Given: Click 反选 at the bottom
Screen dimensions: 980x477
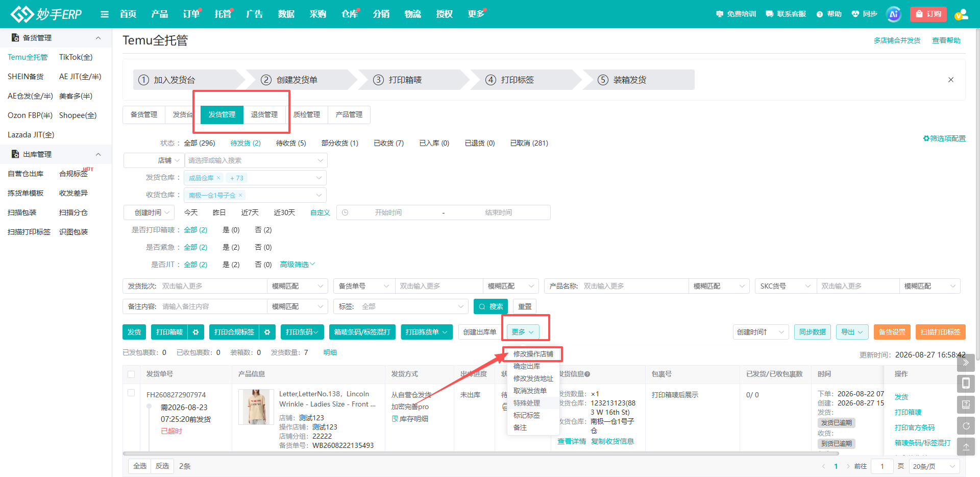Looking at the screenshot, I should (162, 466).
